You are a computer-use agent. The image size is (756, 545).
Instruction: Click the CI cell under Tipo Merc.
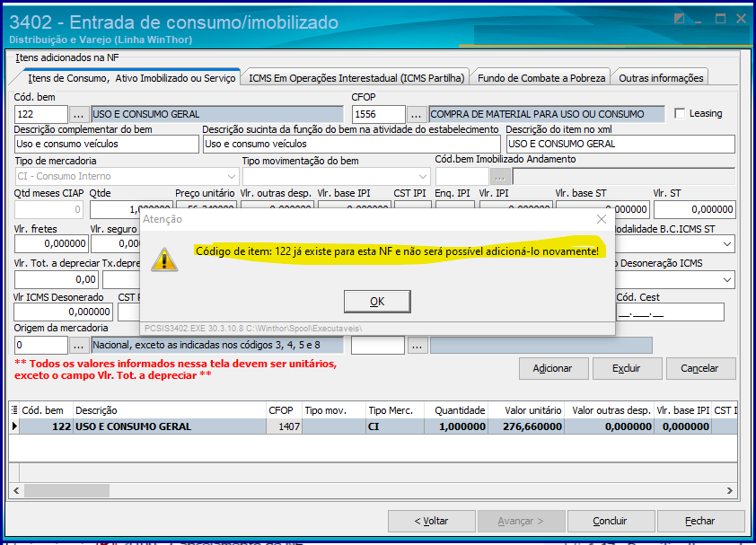tap(395, 426)
